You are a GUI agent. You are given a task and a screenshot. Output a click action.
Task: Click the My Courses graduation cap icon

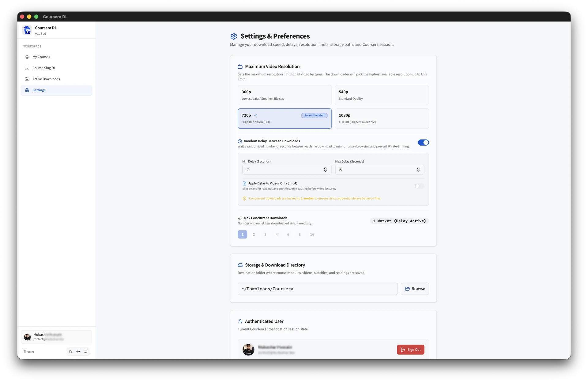coord(27,57)
